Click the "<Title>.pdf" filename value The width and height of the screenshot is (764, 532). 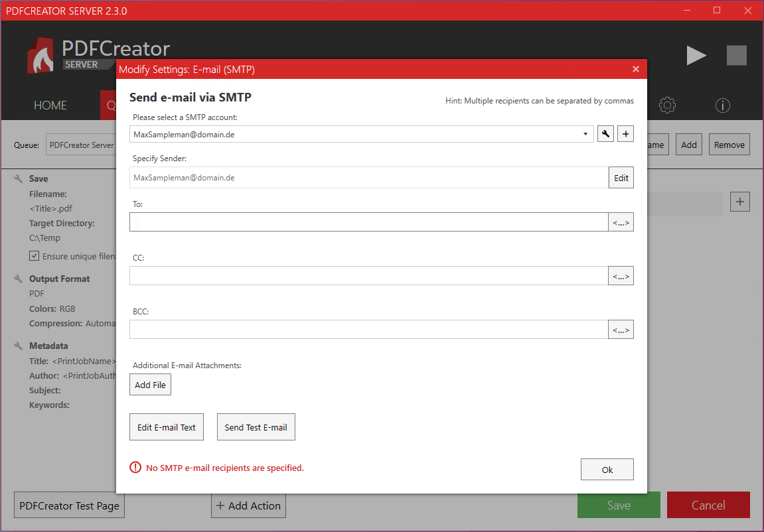(x=50, y=208)
